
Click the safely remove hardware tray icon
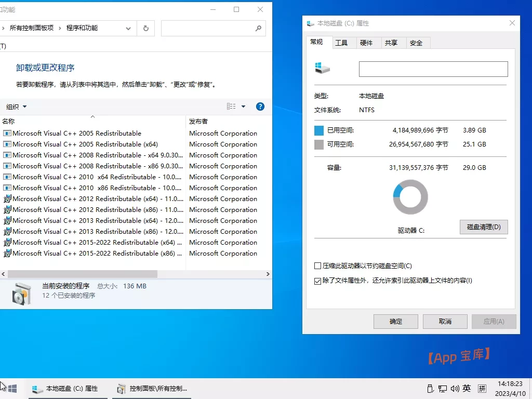pyautogui.click(x=430, y=388)
